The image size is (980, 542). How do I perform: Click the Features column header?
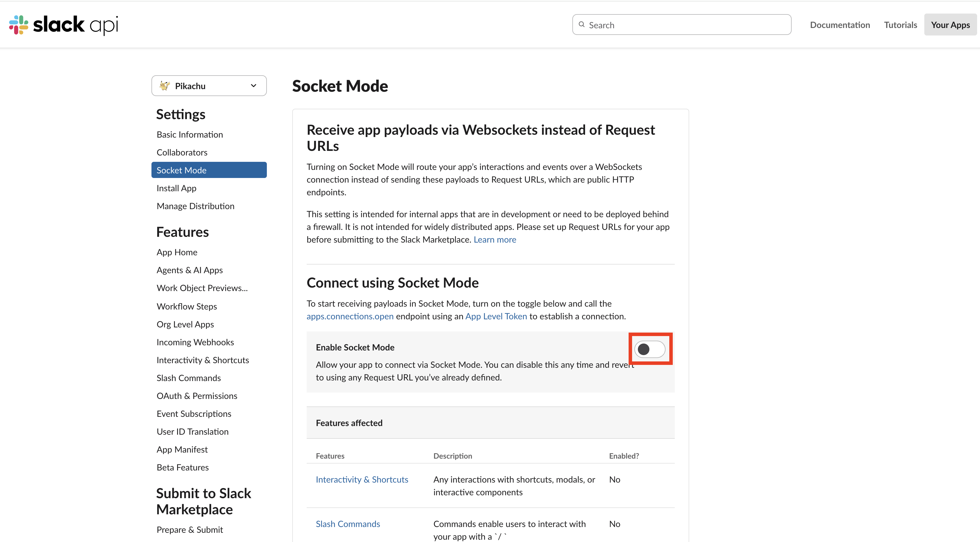point(330,456)
